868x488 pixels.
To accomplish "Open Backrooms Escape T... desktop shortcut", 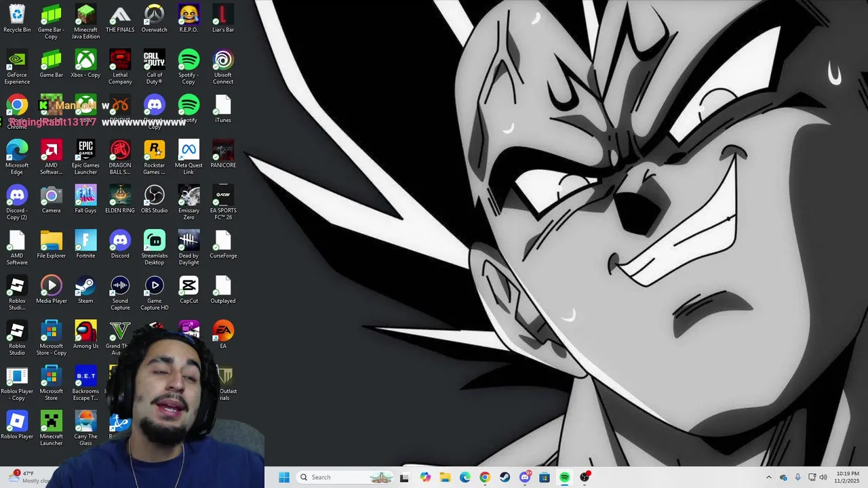I will pyautogui.click(x=85, y=384).
